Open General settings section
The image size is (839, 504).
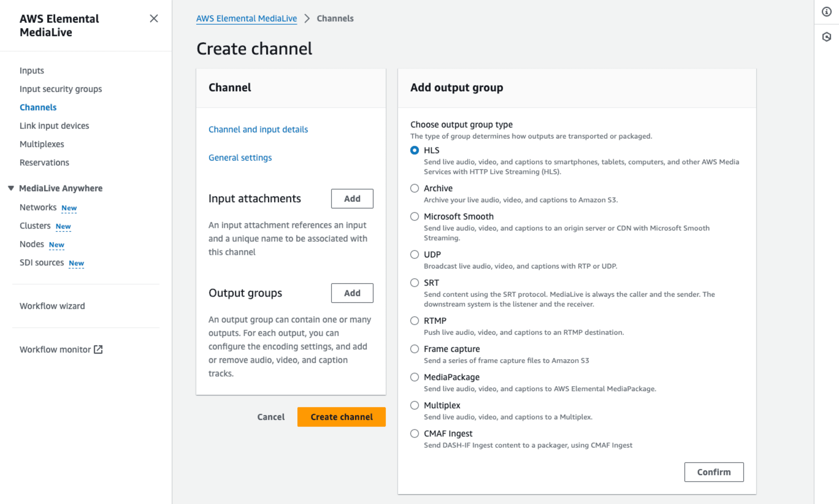click(240, 157)
